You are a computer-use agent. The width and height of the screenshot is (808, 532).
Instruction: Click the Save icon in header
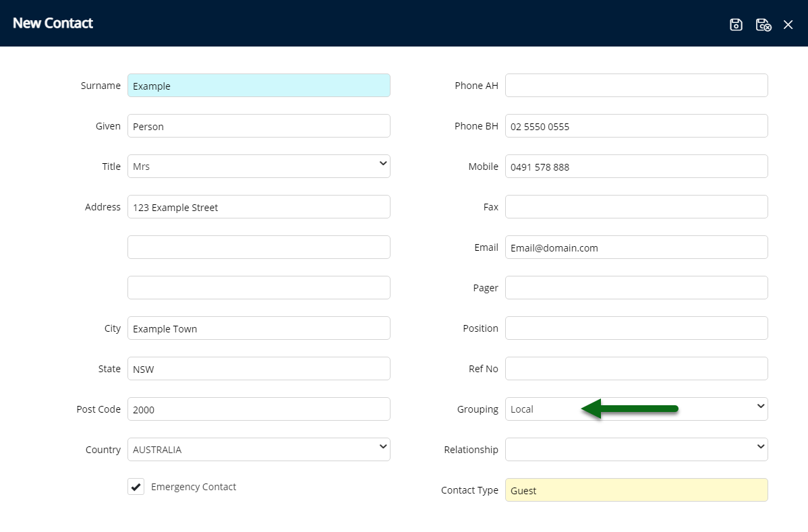point(736,25)
